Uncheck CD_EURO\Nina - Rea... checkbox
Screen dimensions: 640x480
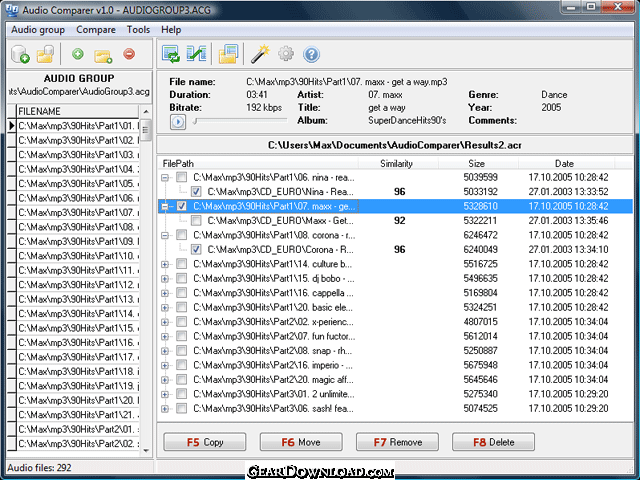click(x=196, y=191)
